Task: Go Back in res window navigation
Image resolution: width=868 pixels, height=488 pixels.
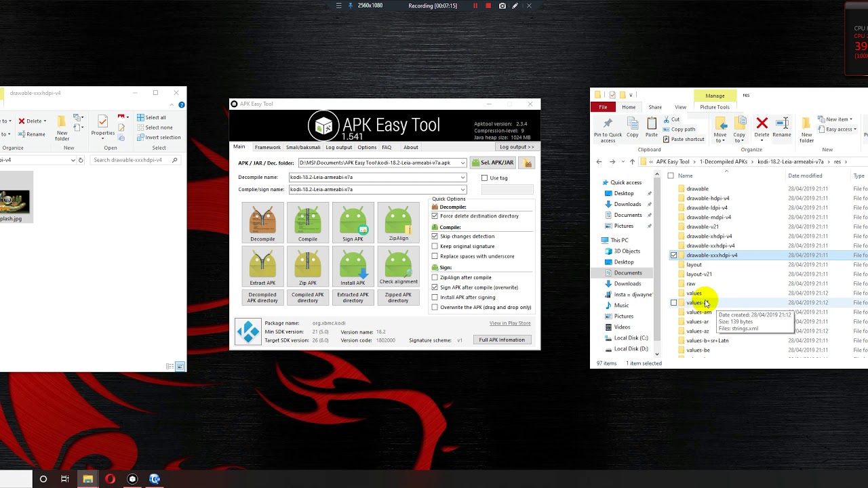Action: [599, 162]
